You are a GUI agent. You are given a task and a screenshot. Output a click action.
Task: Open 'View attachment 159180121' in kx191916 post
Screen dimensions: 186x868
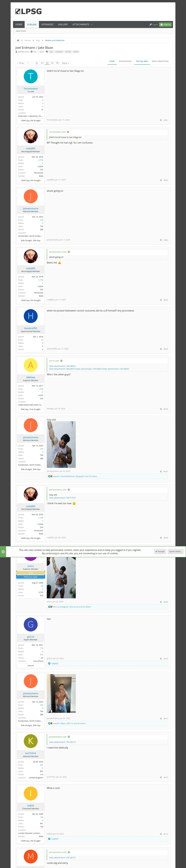62,742
